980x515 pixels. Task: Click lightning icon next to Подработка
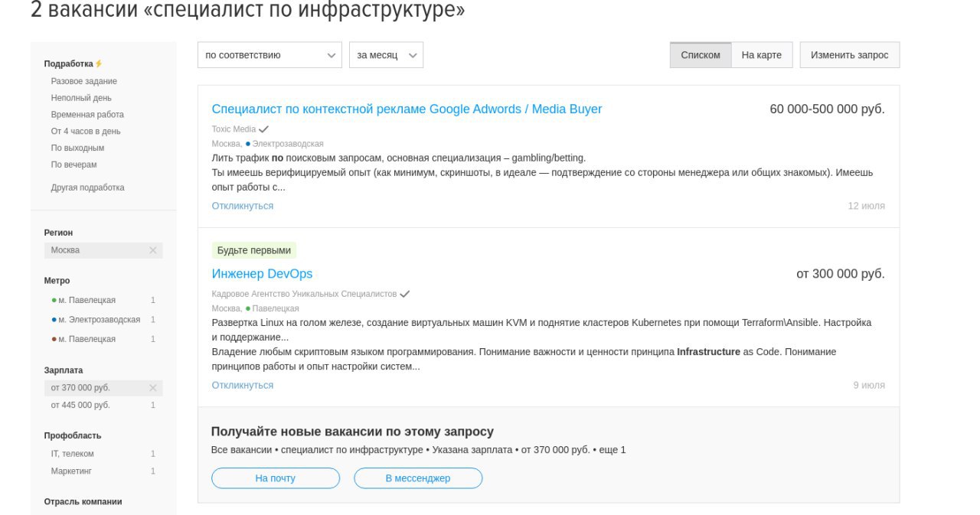(x=99, y=64)
